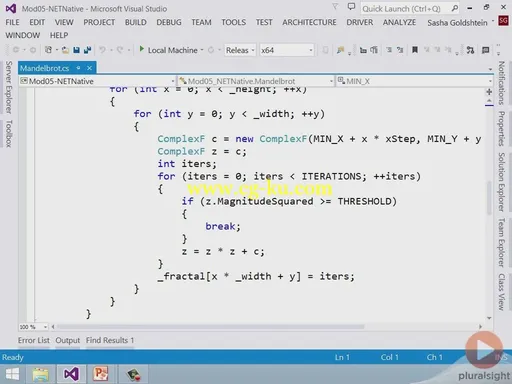Open the DEBUG menu
512x384 pixels.
click(x=169, y=22)
